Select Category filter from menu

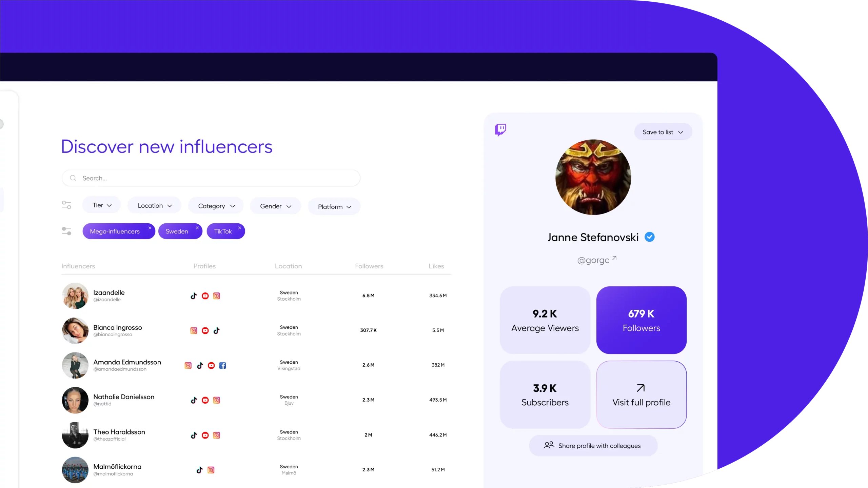(216, 206)
